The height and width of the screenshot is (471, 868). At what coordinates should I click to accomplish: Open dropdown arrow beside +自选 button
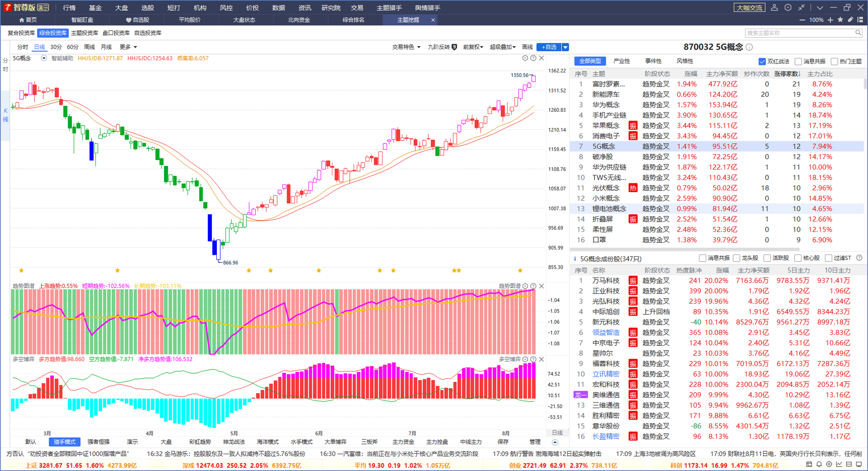coord(565,47)
